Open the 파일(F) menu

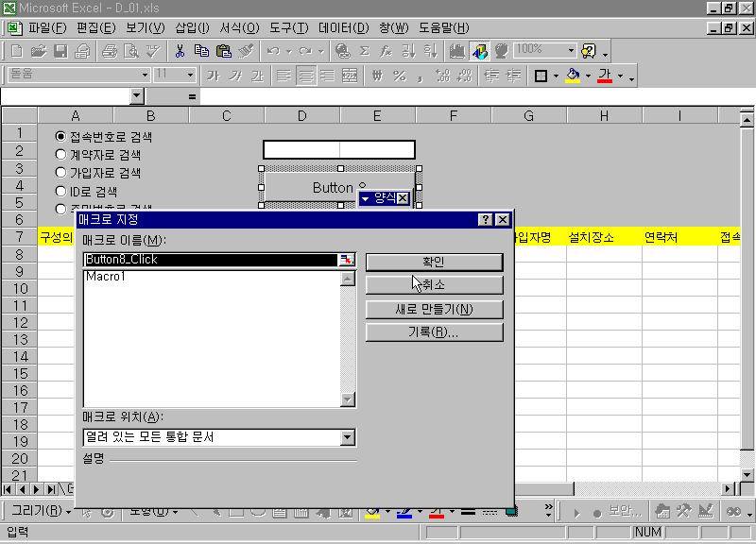[47, 27]
